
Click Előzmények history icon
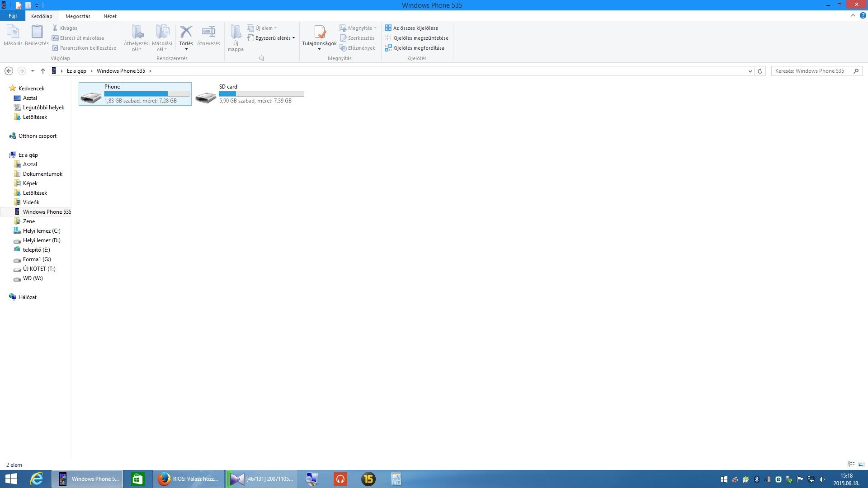(343, 48)
